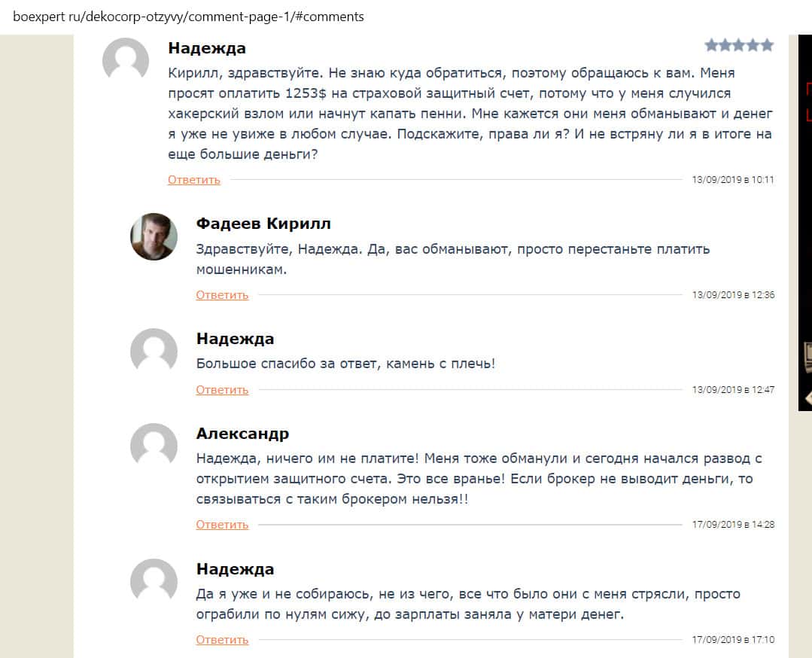812x658 pixels.
Task: Click Ответить under Александр's comment
Action: pos(222,525)
